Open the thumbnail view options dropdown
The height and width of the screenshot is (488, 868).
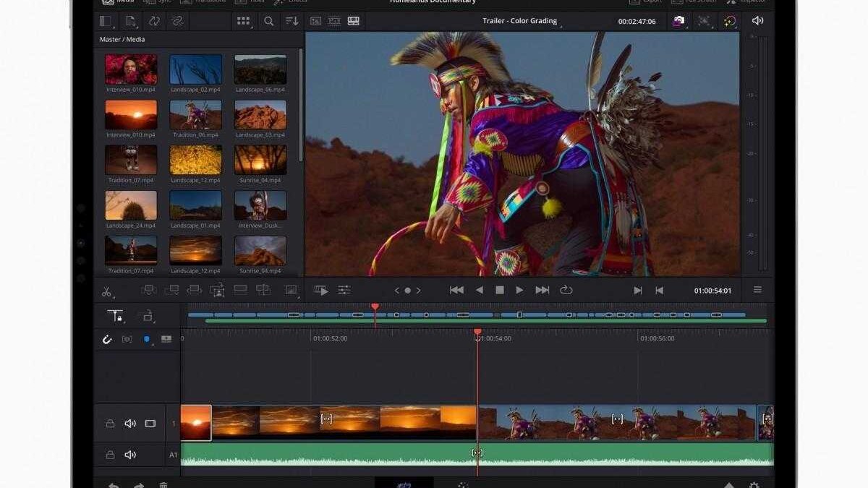[x=244, y=22]
